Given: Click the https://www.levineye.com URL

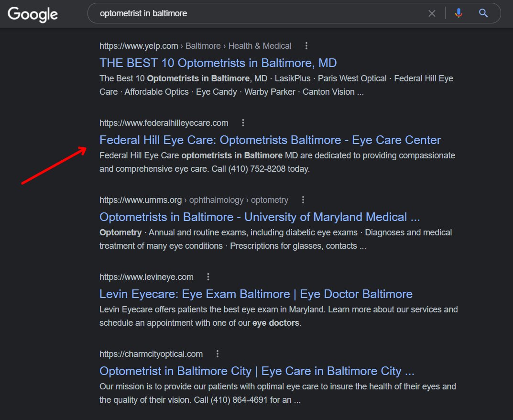Looking at the screenshot, I should click(146, 277).
